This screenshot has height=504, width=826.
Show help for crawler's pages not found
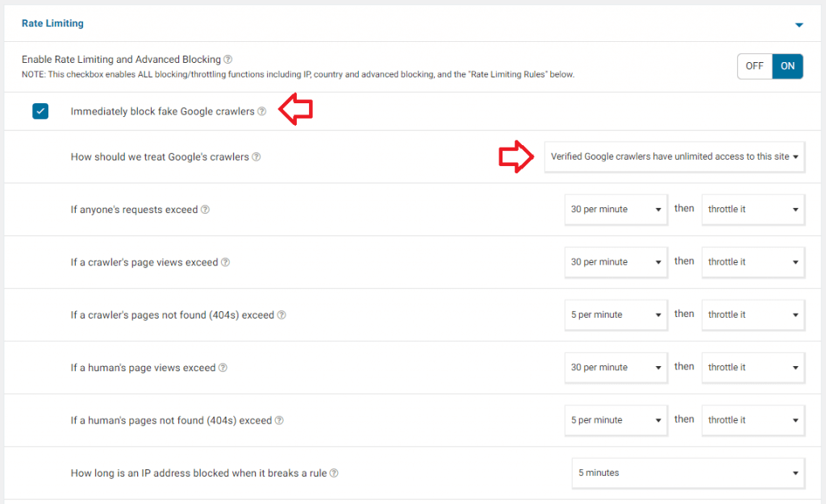click(x=282, y=315)
